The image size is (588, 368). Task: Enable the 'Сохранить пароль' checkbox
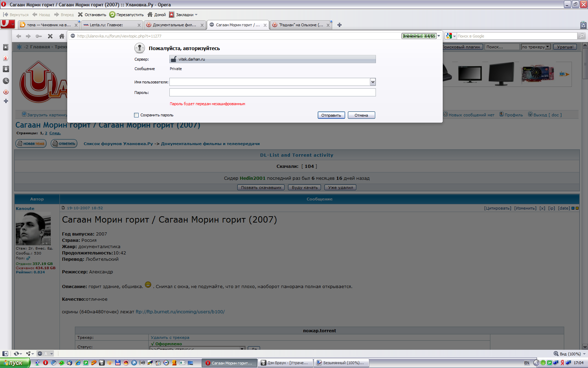click(x=136, y=115)
